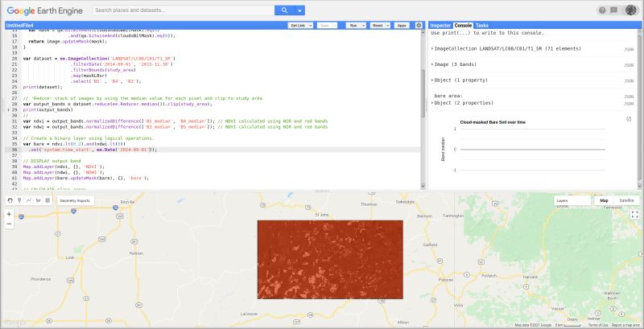Image resolution: width=644 pixels, height=329 pixels.
Task: Select the hand pan tool on map
Action: (x=10, y=200)
